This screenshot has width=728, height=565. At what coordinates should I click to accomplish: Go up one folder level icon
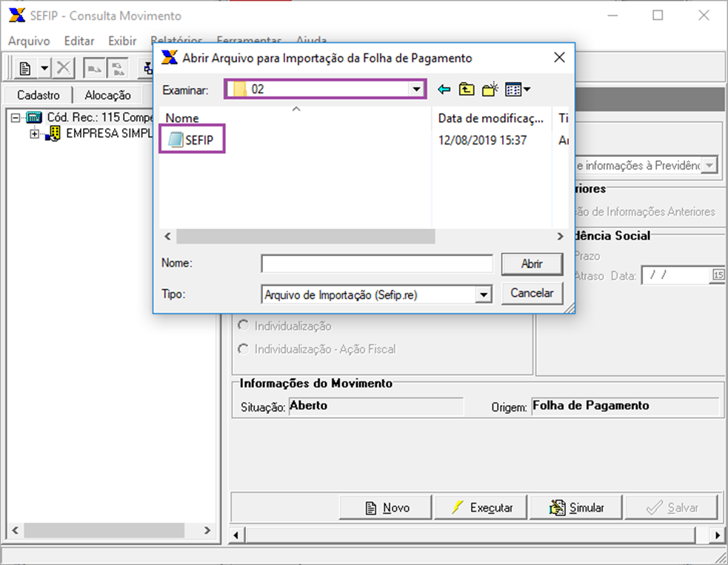[x=467, y=89]
